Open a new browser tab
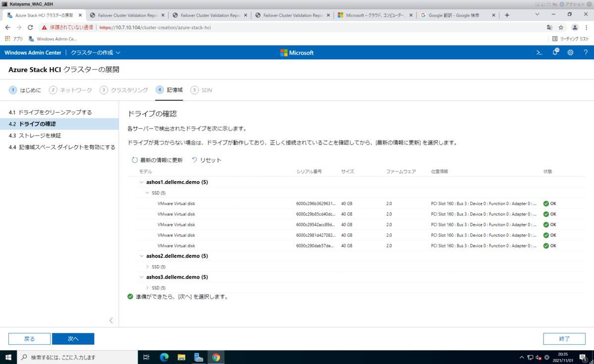Screen dimensions: 594x364 point(507,15)
